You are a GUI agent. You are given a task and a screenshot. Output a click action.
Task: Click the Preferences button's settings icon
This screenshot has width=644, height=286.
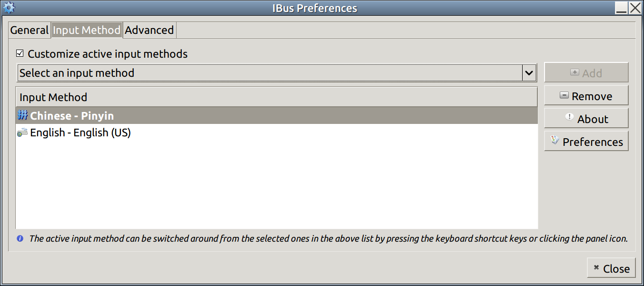point(555,140)
